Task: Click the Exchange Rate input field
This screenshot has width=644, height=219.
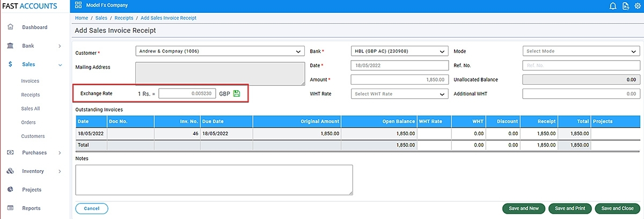Action: point(187,93)
